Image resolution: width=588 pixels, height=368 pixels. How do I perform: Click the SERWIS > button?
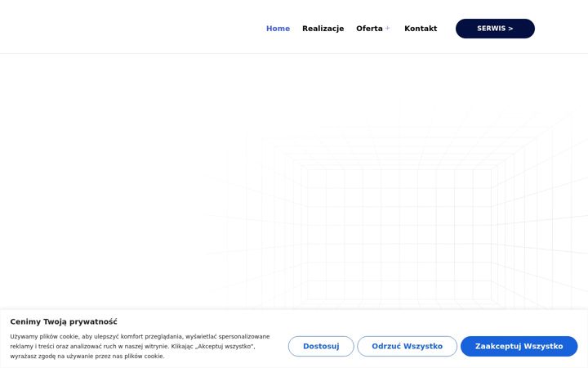coord(495,29)
